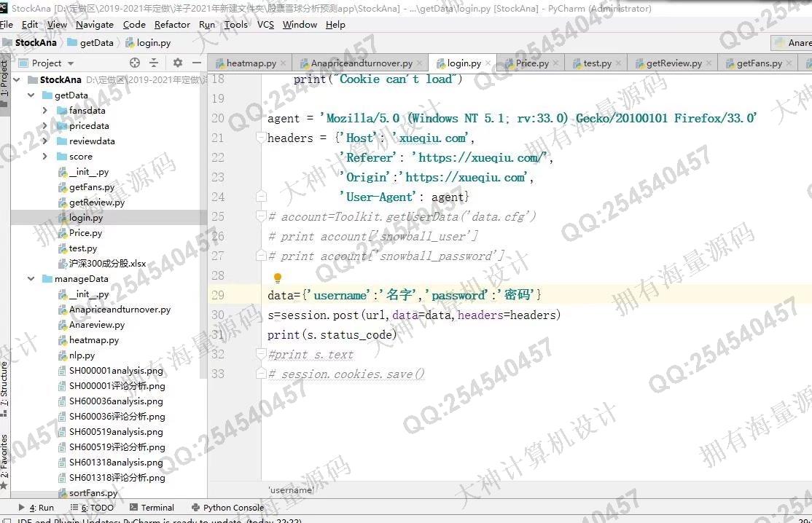Open the Code menu

coord(134,24)
